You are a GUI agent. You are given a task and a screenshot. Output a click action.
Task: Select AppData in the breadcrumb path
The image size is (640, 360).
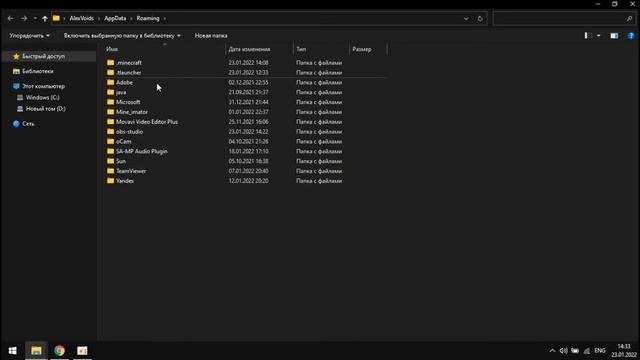pyautogui.click(x=115, y=18)
